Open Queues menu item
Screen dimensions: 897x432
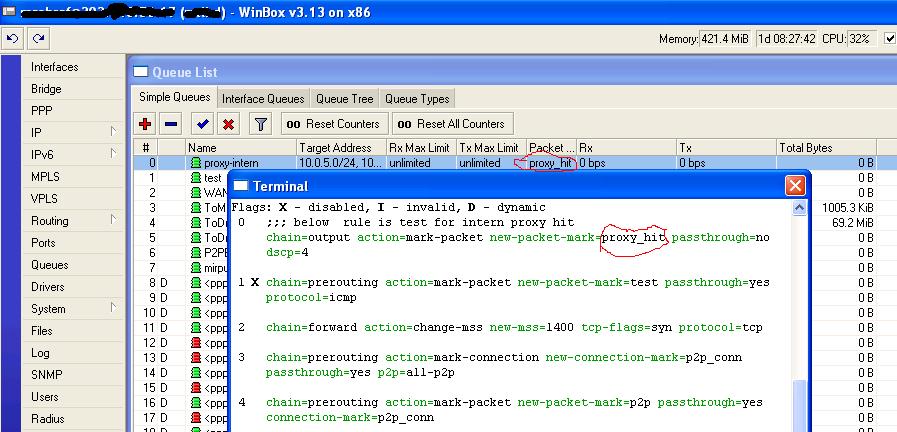(x=50, y=265)
